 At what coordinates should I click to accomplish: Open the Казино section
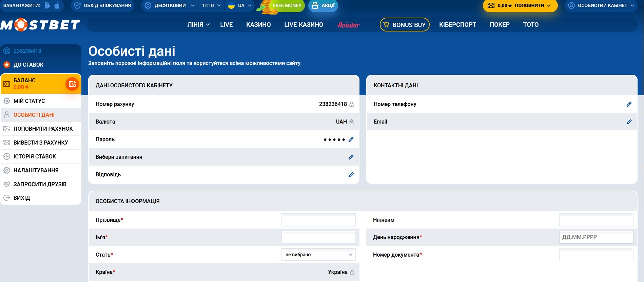click(x=258, y=25)
